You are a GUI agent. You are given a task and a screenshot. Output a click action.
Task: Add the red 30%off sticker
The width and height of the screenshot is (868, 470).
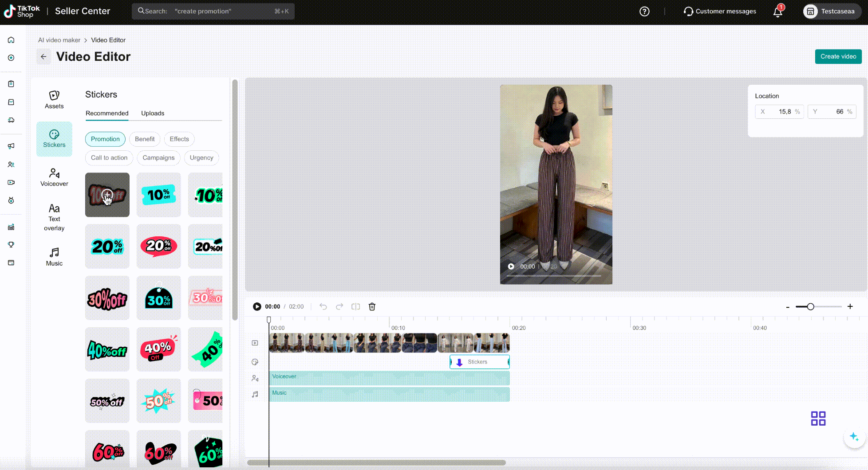tap(107, 298)
